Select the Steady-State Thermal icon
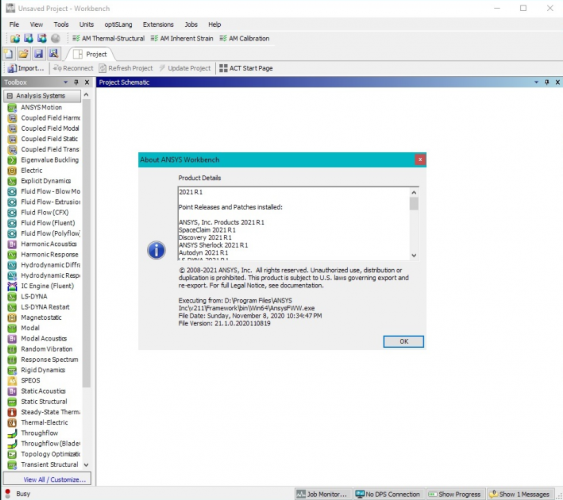 coord(12,412)
